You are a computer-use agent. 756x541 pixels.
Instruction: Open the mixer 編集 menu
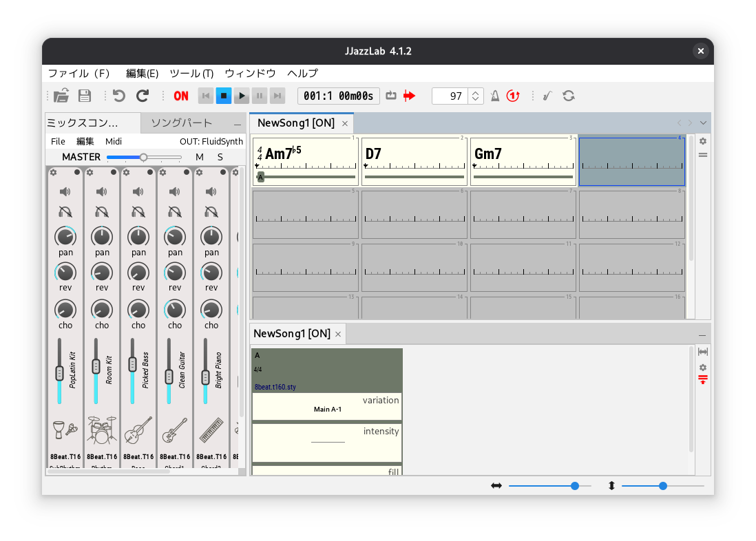click(x=85, y=141)
